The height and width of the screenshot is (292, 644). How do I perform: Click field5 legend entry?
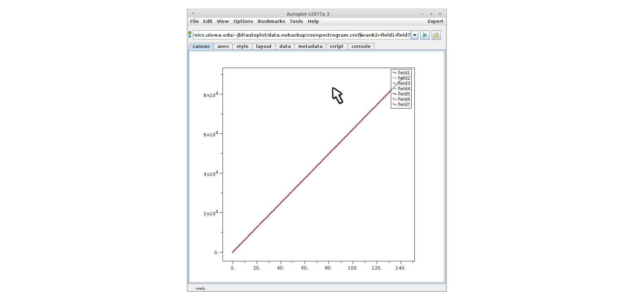(401, 94)
